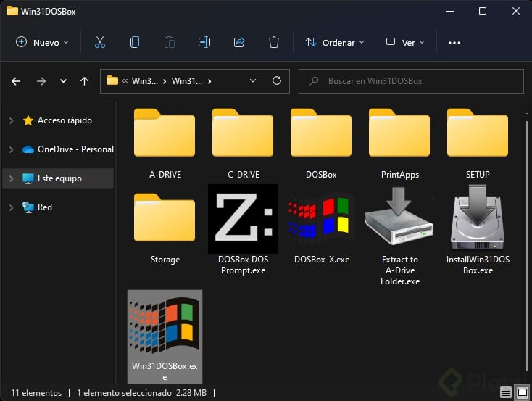Screen dimensions: 532x401
Task: Maximize the Win31DOSBox window
Action: pos(483,11)
